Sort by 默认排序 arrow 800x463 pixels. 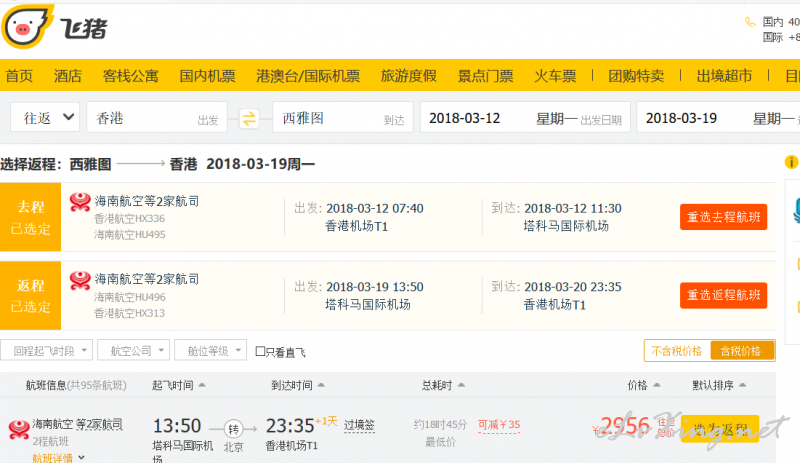tap(742, 385)
